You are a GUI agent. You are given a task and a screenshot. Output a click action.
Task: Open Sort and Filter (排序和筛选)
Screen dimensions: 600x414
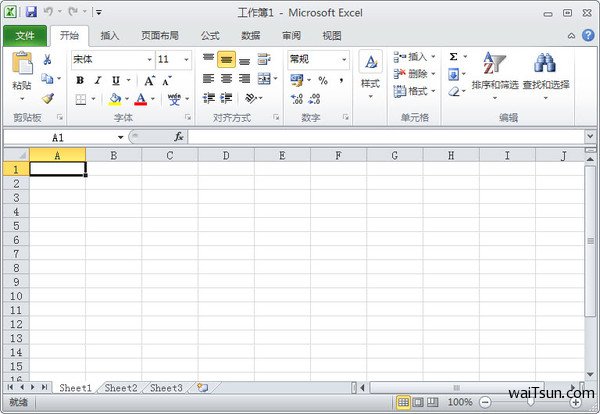494,72
